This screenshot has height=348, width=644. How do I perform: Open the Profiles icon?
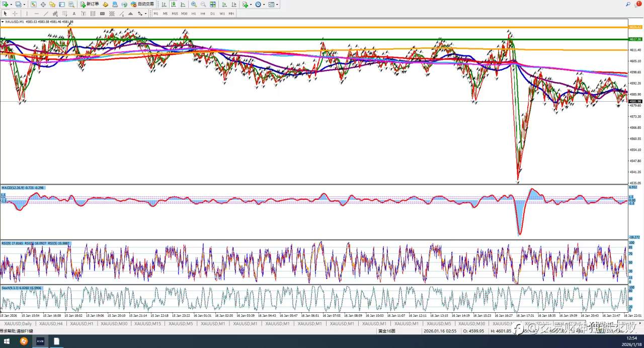18,4
